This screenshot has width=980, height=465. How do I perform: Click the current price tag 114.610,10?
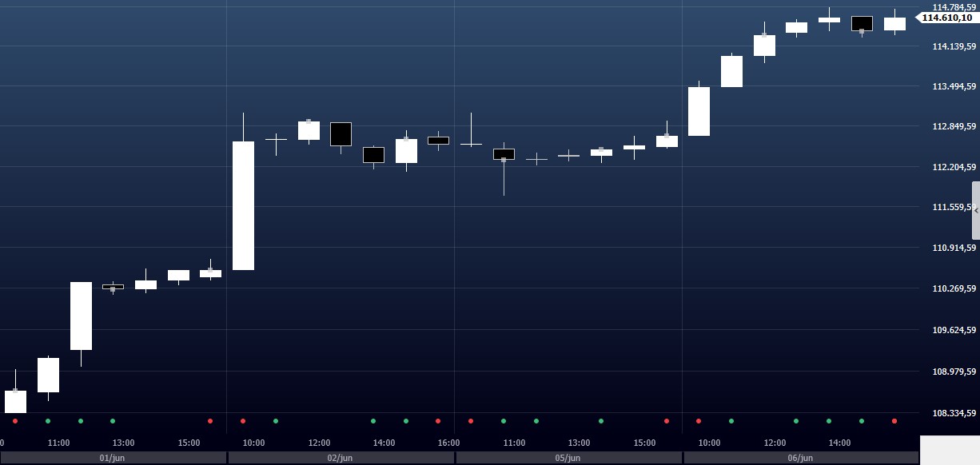tap(946, 18)
